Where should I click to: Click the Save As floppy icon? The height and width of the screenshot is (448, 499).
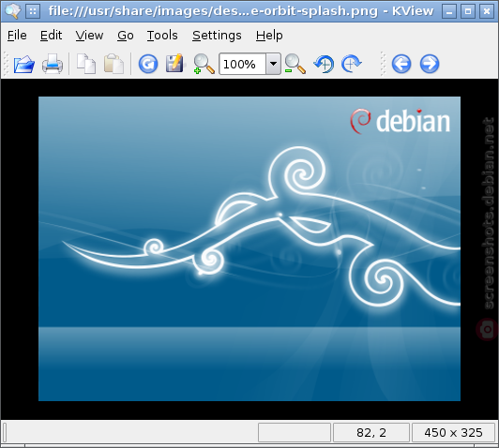point(174,64)
